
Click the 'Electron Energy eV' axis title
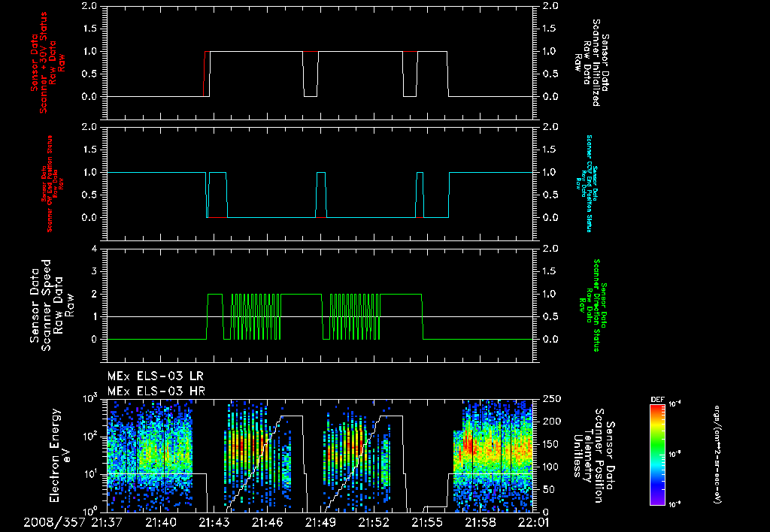tap(61, 455)
